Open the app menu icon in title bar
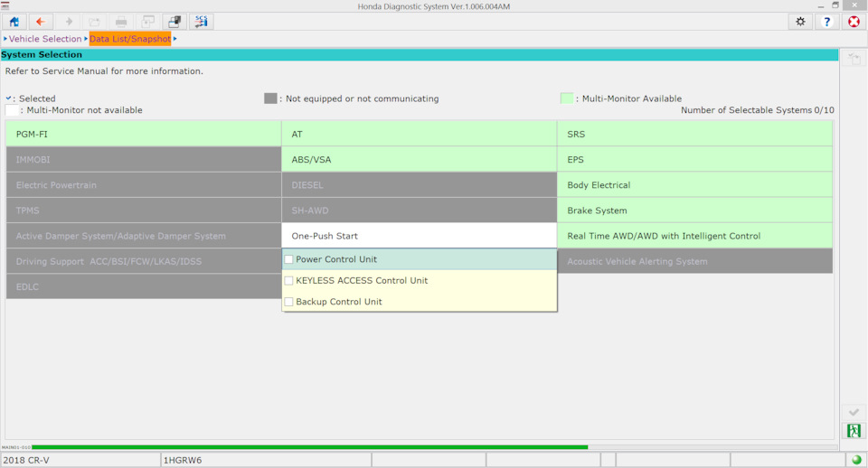The width and height of the screenshot is (868, 468). 5,6
